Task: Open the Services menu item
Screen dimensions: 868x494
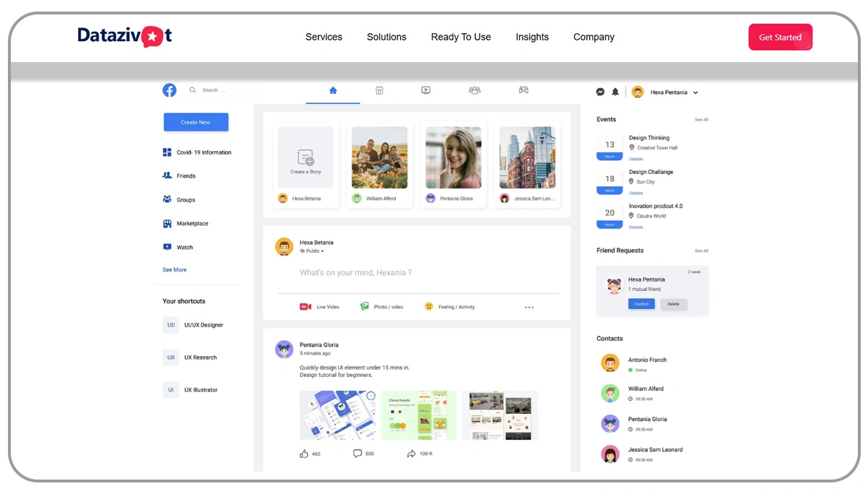Action: 324,37
